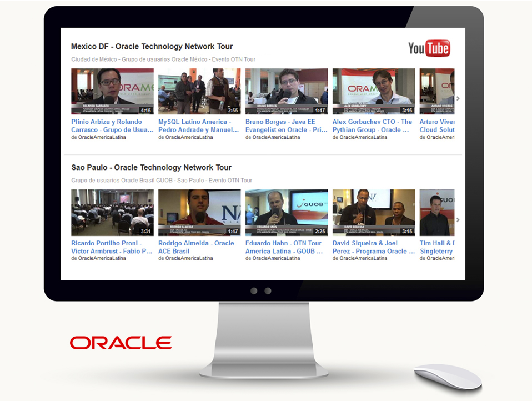Click the David Siqueira & Joel Perez link
The height and width of the screenshot is (401, 532).
(x=374, y=247)
